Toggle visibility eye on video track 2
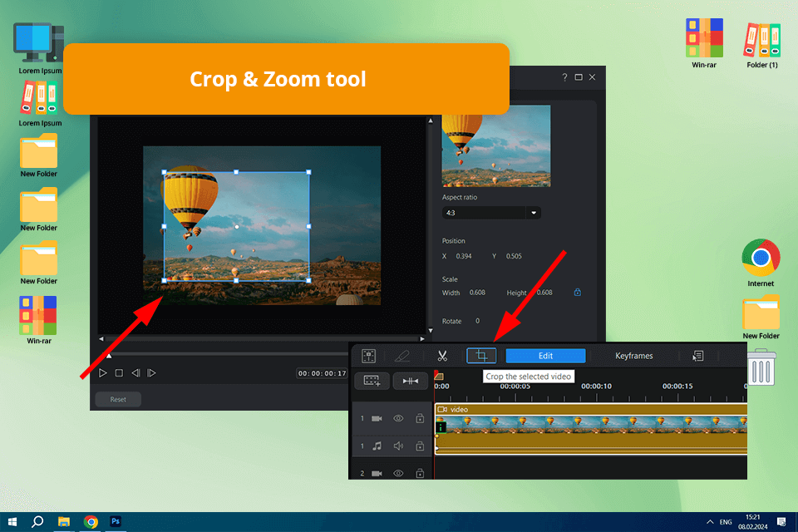 (x=398, y=474)
